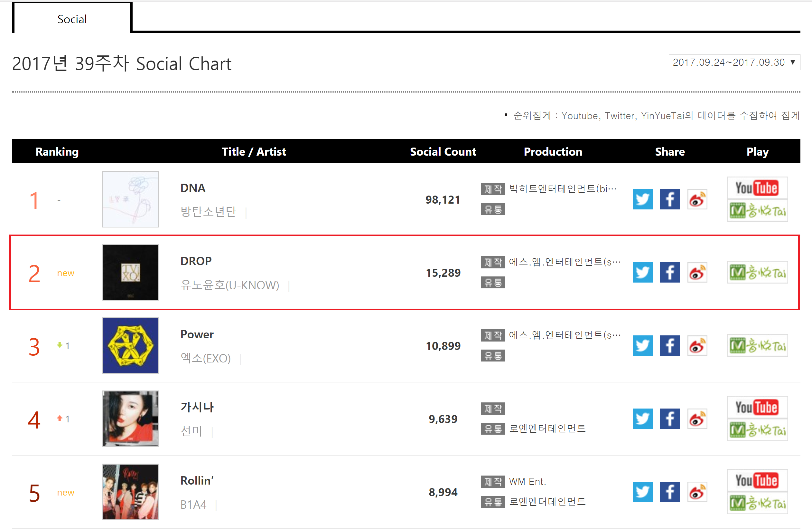Screen dimensions: 812x530
Task: Share DNA on Twitter
Action: 642,199
